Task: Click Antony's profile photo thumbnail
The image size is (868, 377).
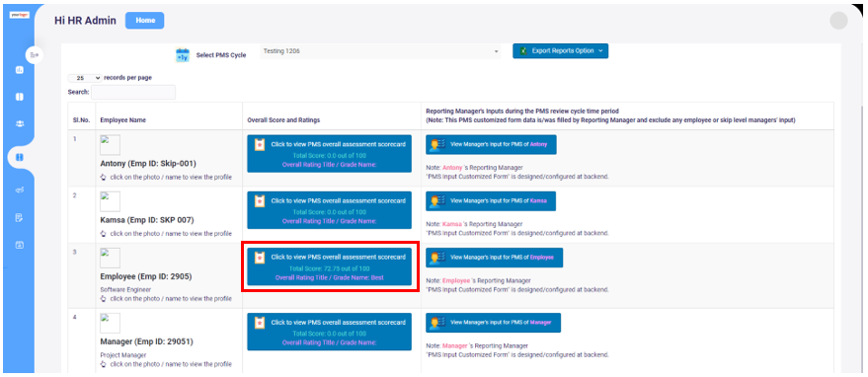Action: 110,145
